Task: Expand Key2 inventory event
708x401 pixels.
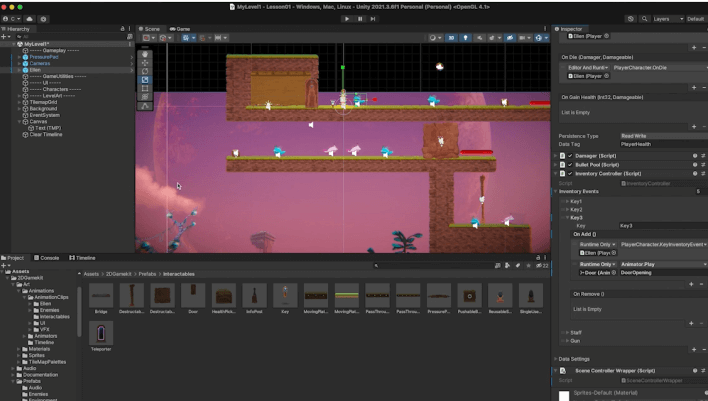Action: [x=567, y=210]
